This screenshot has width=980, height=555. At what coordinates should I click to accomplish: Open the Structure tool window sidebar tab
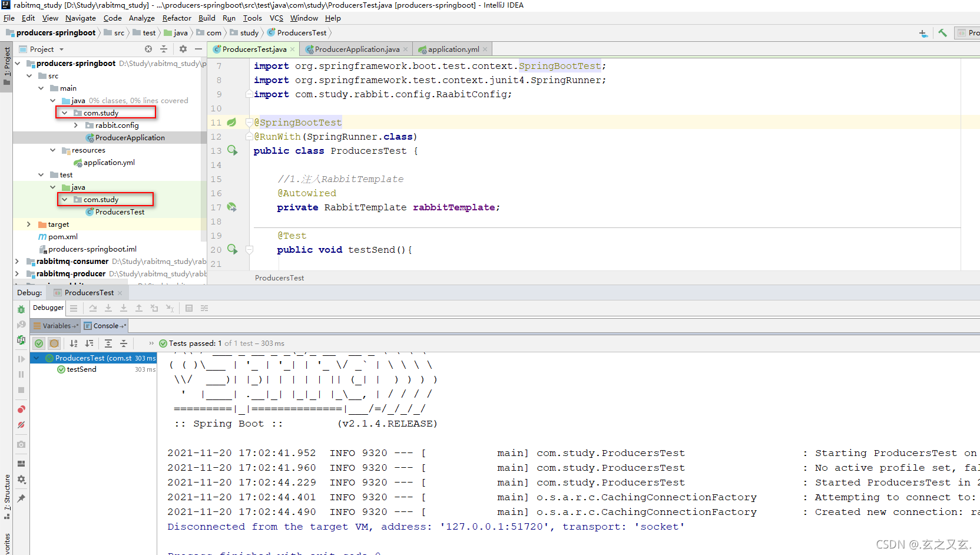[7, 497]
